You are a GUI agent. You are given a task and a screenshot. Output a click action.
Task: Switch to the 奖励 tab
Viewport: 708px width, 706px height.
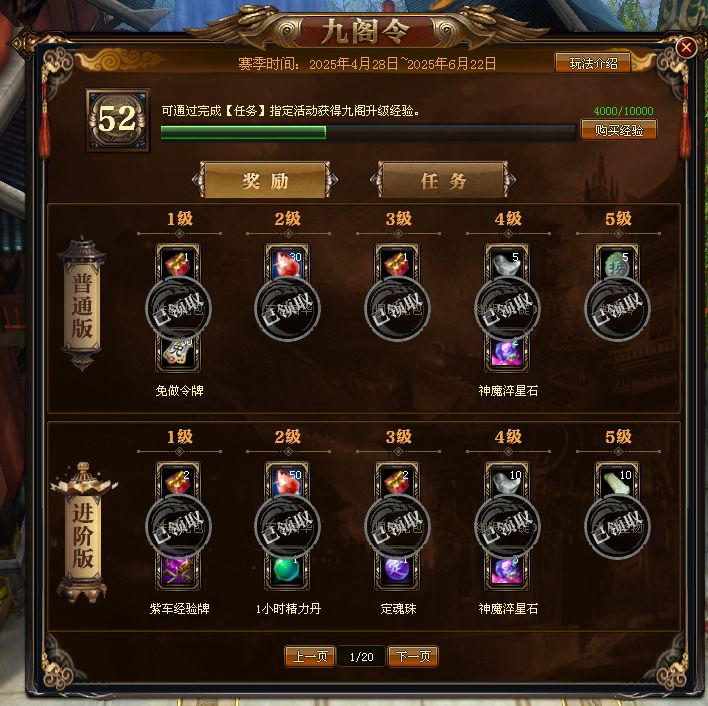265,181
